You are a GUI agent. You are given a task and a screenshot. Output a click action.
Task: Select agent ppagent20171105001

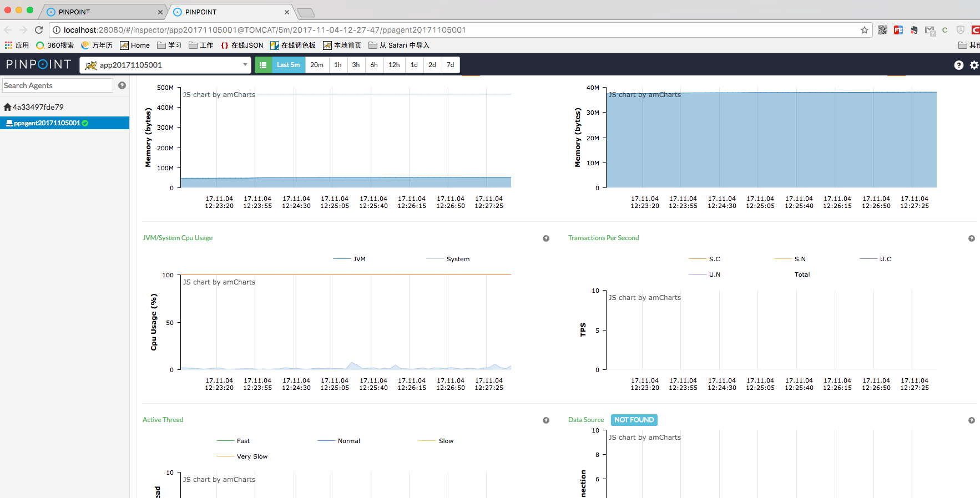tap(64, 123)
